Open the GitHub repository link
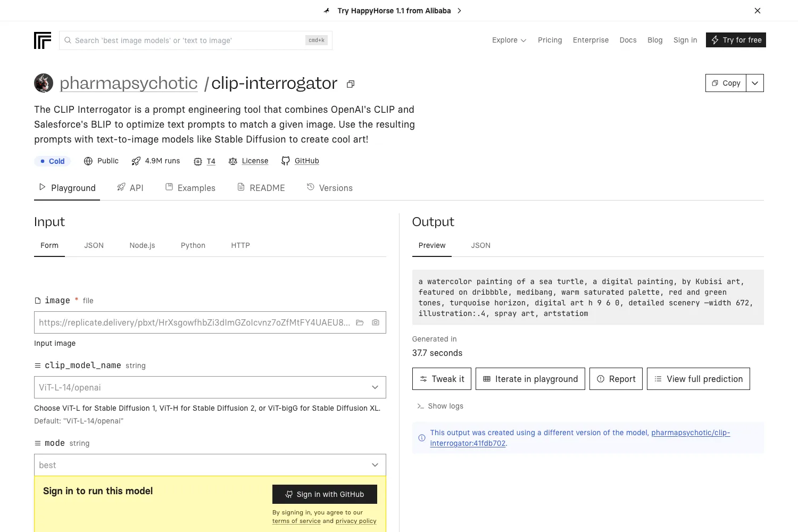 coord(307,161)
